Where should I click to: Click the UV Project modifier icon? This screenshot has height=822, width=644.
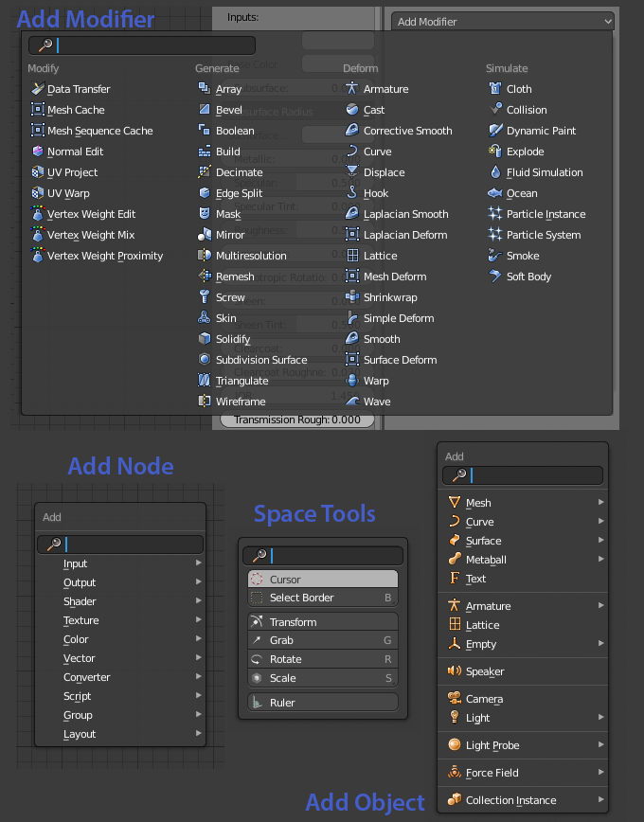38,172
